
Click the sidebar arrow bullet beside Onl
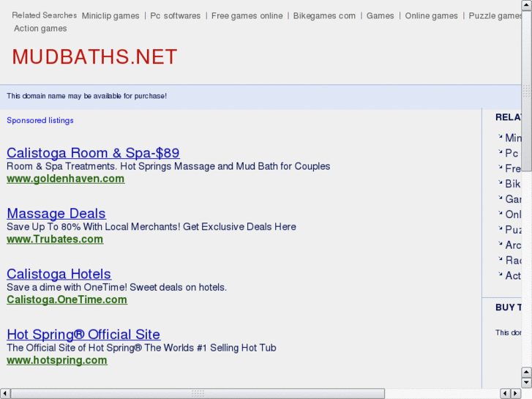point(500,213)
